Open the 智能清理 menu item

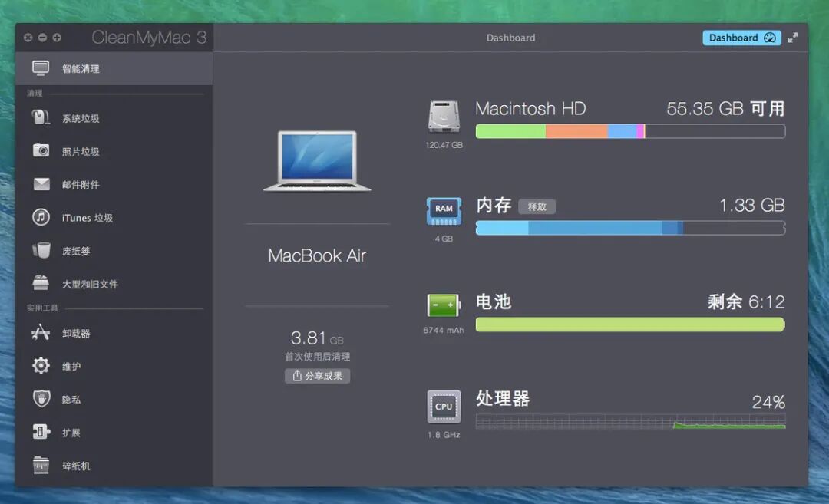[x=114, y=69]
